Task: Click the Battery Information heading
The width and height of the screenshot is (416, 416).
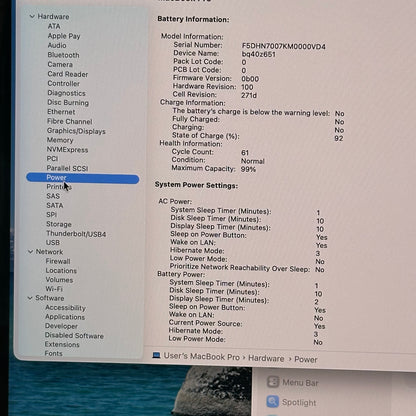Action: [193, 19]
